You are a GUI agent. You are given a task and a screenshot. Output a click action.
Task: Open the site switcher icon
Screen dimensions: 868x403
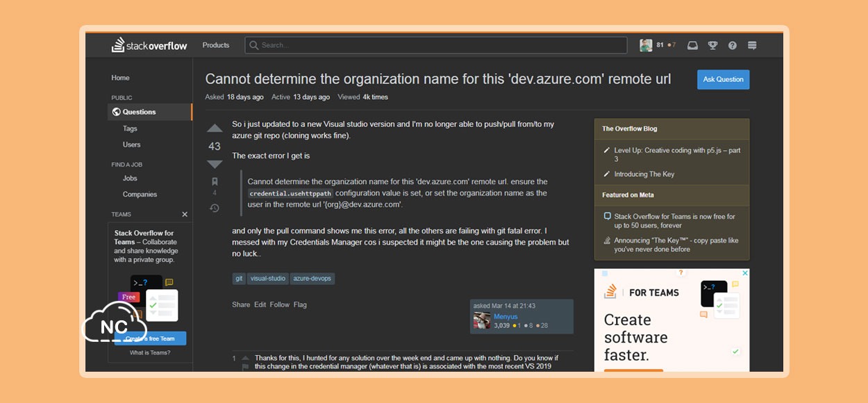coord(752,45)
